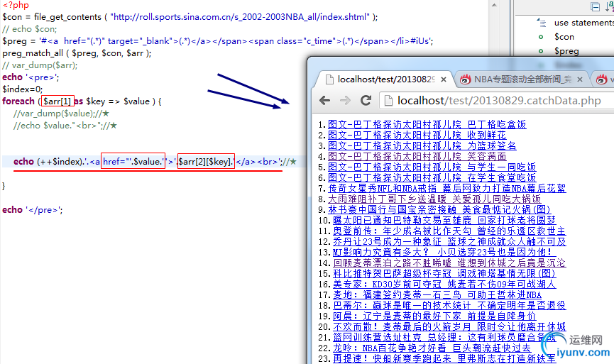The width and height of the screenshot is (614, 364).
Task: Open link 1 巴丁格吃盒饭
Action: [427, 124]
